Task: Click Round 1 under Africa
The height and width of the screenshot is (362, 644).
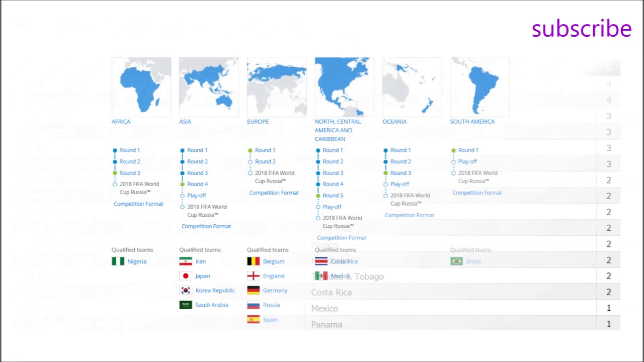Action: click(130, 150)
